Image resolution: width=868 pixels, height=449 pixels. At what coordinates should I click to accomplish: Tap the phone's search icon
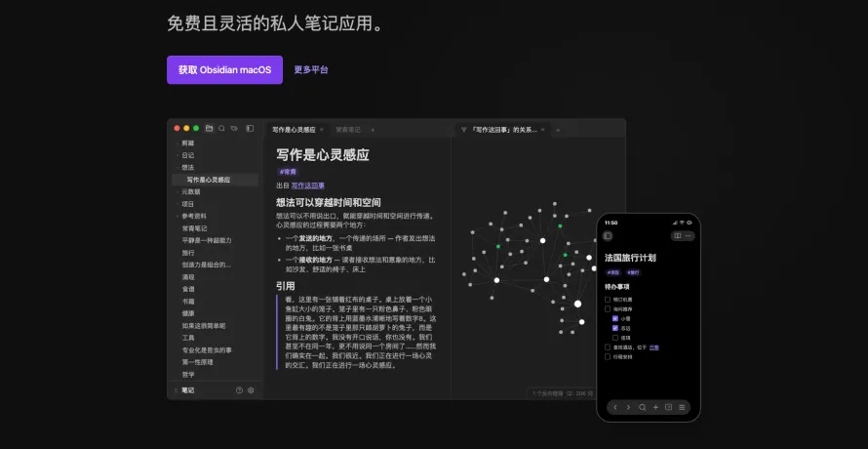coord(642,407)
